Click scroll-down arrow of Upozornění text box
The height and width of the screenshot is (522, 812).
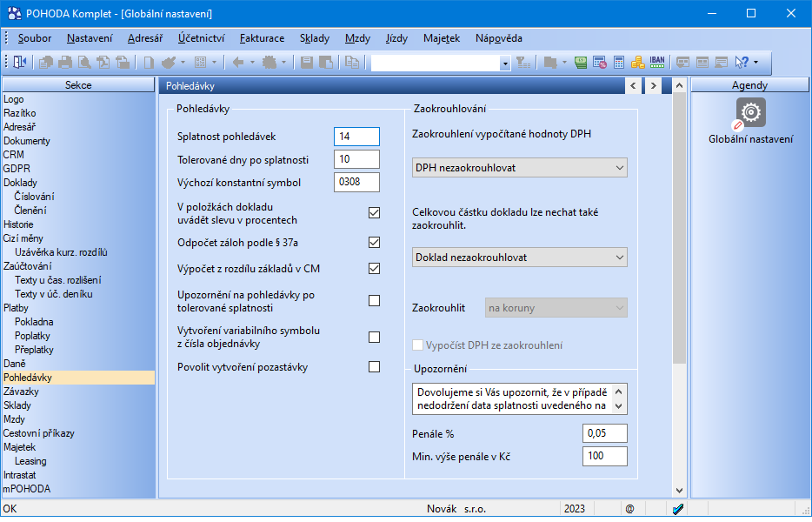coord(618,406)
